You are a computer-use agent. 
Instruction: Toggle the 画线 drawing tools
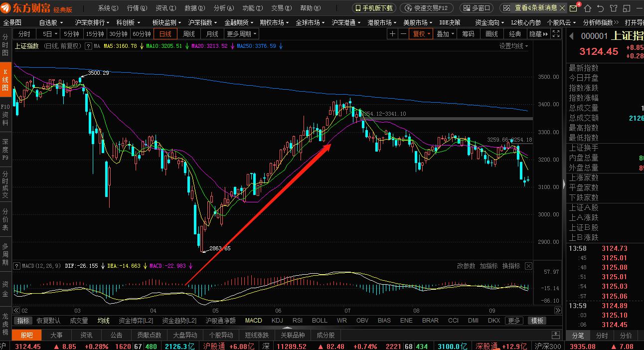491,33
